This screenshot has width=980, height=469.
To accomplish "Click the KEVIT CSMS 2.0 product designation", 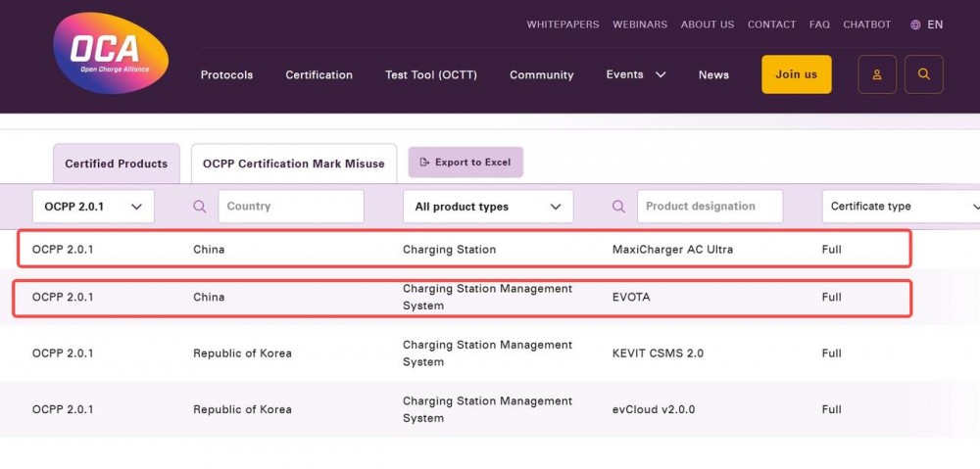I will click(658, 353).
